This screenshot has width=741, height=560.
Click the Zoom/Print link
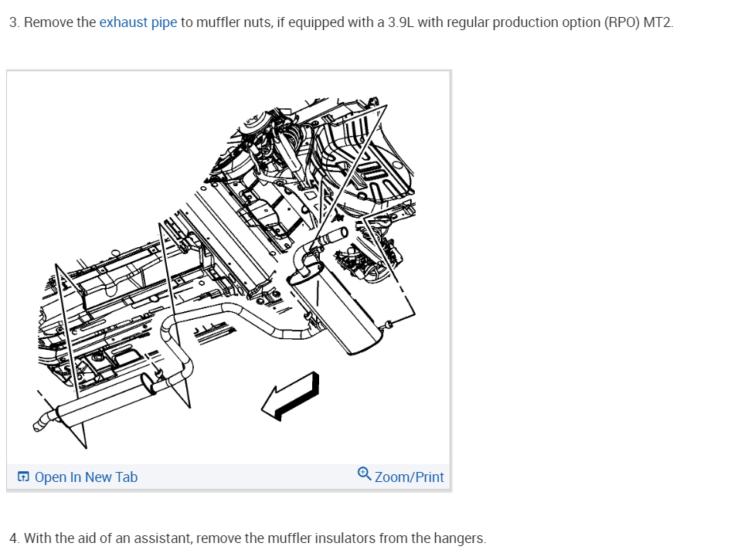[410, 477]
